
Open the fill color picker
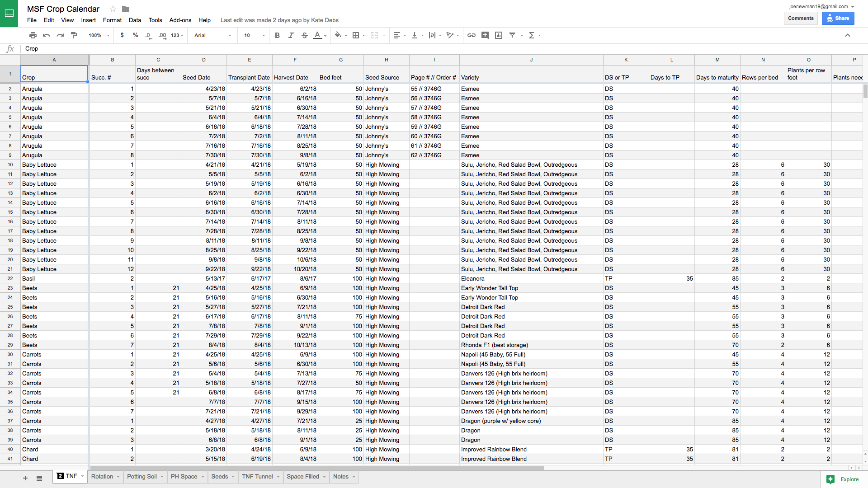pyautogui.click(x=341, y=35)
